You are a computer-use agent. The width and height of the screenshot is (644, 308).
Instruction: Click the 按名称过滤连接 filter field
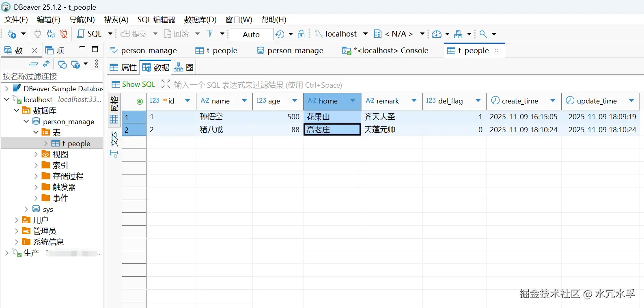tap(52, 76)
